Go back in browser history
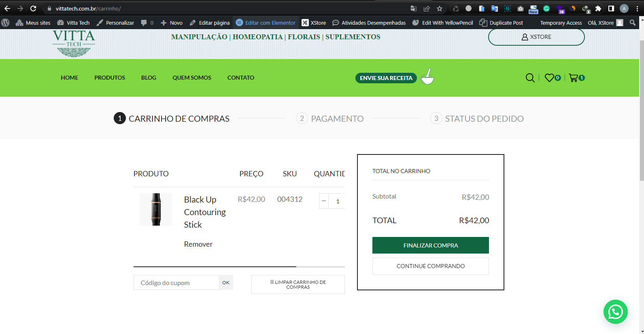Viewport: 644px width, 334px height. pos(7,8)
